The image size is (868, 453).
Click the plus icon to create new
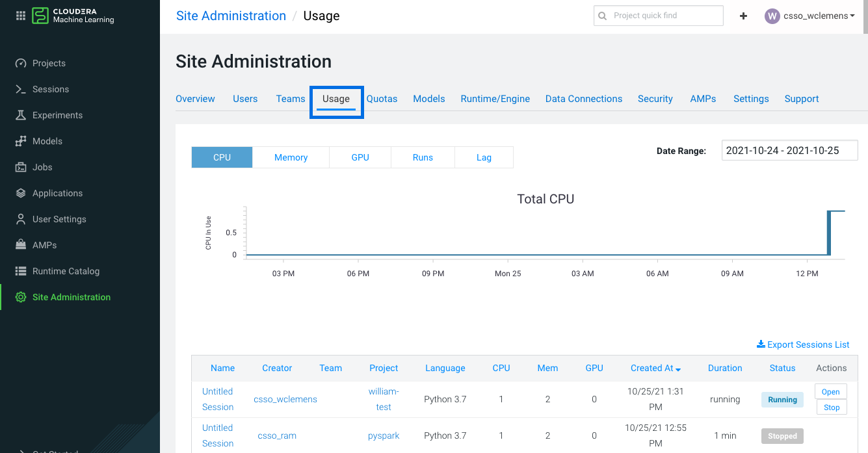[x=743, y=16]
